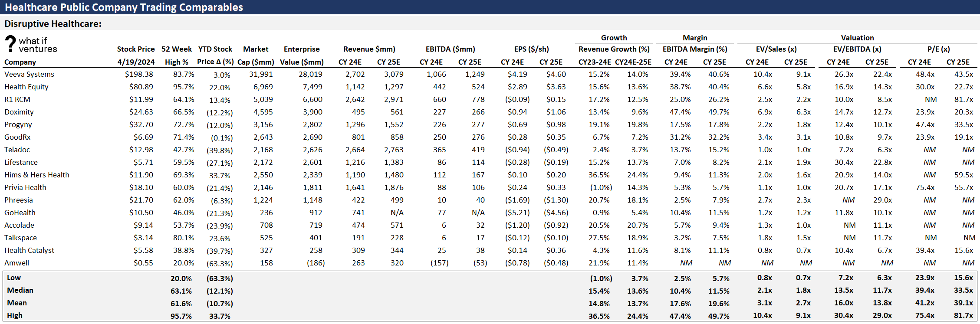The width and height of the screenshot is (980, 324).
Task: Select Hims & Hers YTD change 33.7%
Action: 220,175
